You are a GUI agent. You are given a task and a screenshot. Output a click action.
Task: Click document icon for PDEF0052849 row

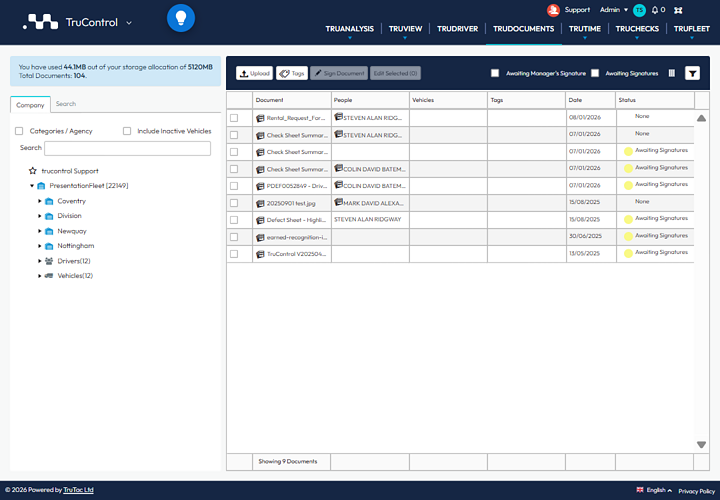click(260, 186)
